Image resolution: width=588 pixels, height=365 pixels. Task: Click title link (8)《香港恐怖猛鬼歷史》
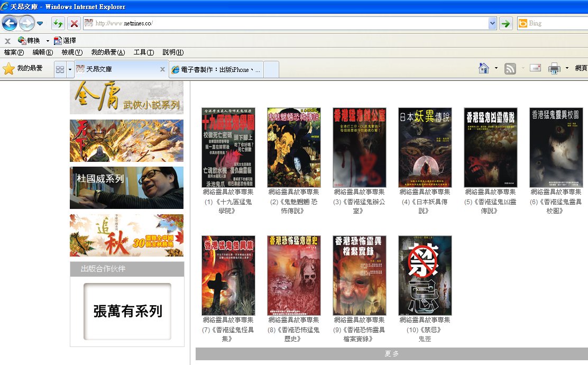click(294, 334)
